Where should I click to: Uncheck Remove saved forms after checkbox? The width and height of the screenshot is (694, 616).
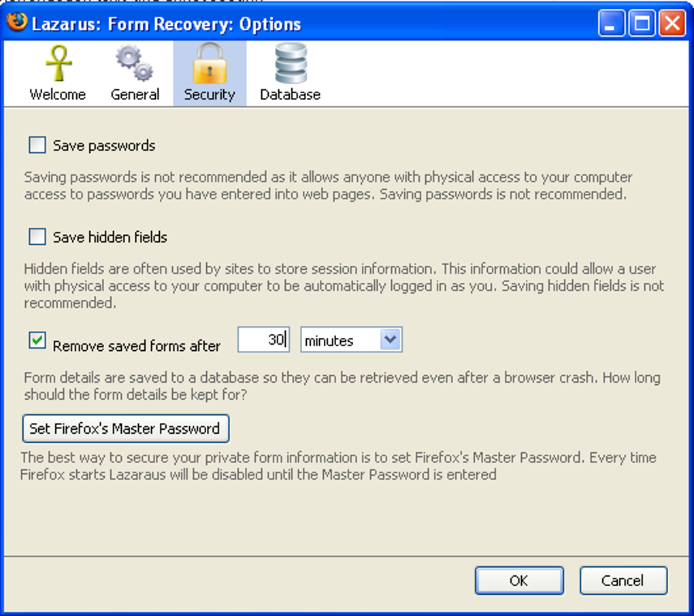click(x=37, y=341)
